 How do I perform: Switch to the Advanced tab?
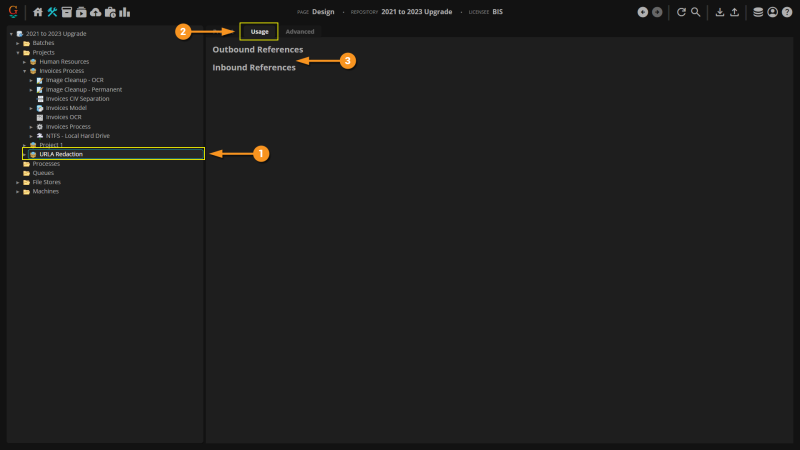pyautogui.click(x=300, y=32)
